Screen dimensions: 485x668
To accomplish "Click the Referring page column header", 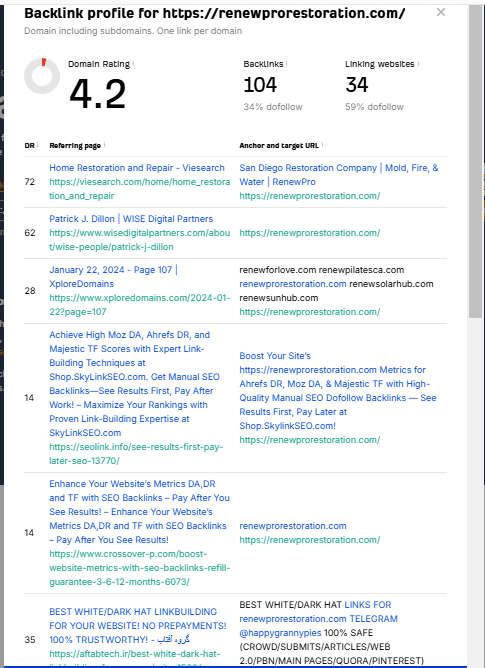I will pos(75,146).
